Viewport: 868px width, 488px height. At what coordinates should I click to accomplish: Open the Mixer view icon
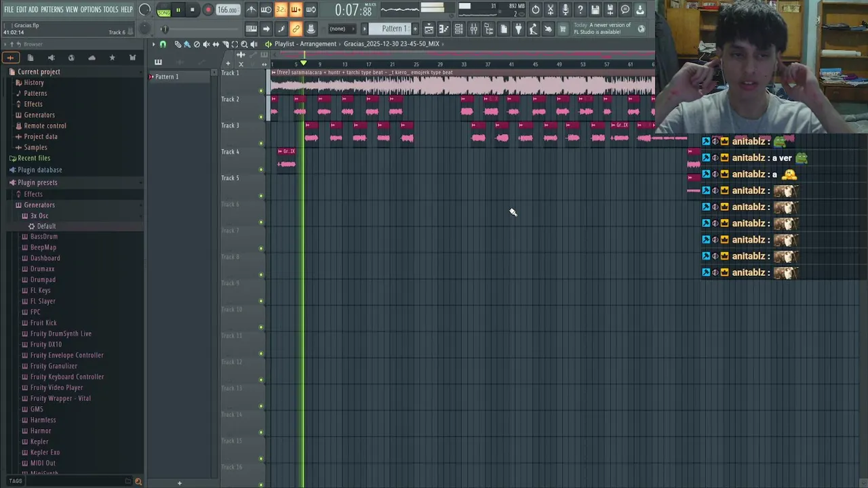[474, 28]
